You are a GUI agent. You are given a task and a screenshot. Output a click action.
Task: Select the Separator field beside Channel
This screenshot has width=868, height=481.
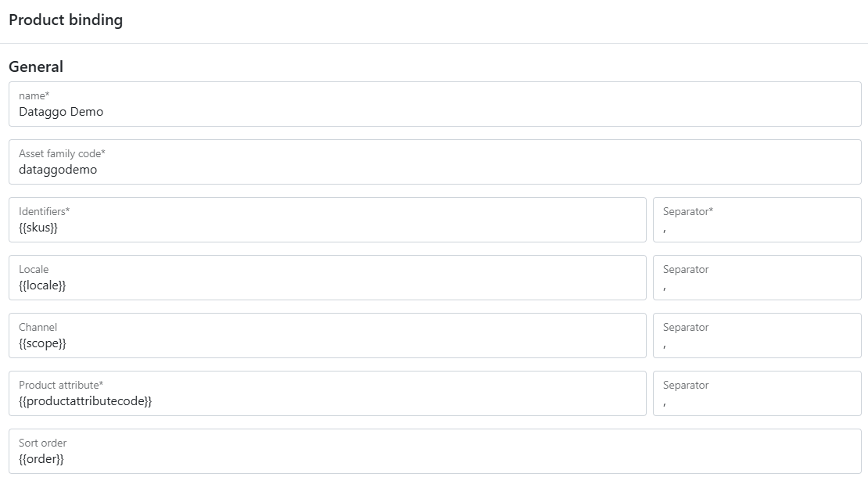pos(756,343)
